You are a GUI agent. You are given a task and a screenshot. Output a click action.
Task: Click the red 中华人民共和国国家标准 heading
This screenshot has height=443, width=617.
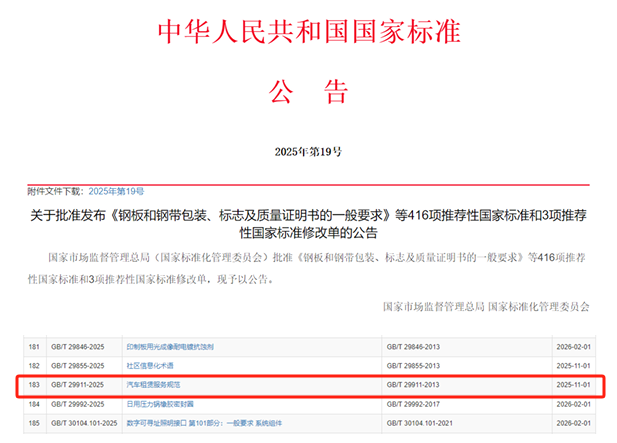tap(309, 31)
